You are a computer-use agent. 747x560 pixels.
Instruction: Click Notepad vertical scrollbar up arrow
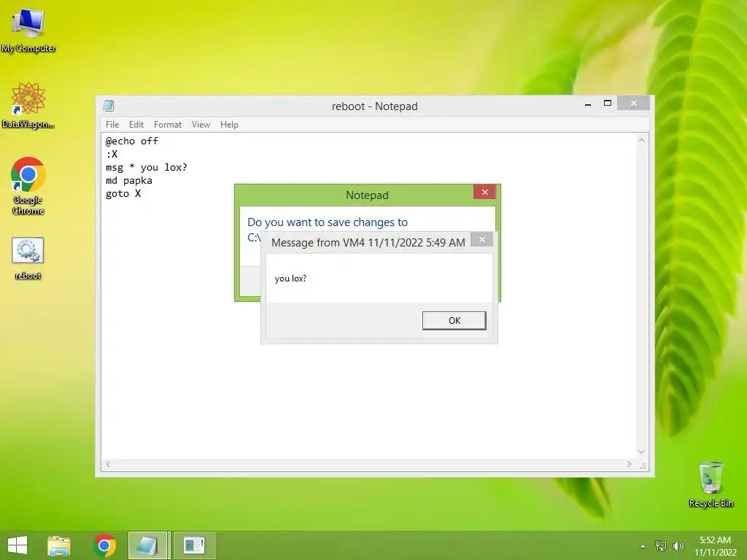641,141
